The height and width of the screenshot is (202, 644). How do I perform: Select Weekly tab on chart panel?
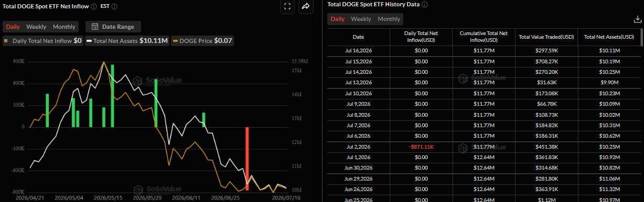pyautogui.click(x=36, y=27)
